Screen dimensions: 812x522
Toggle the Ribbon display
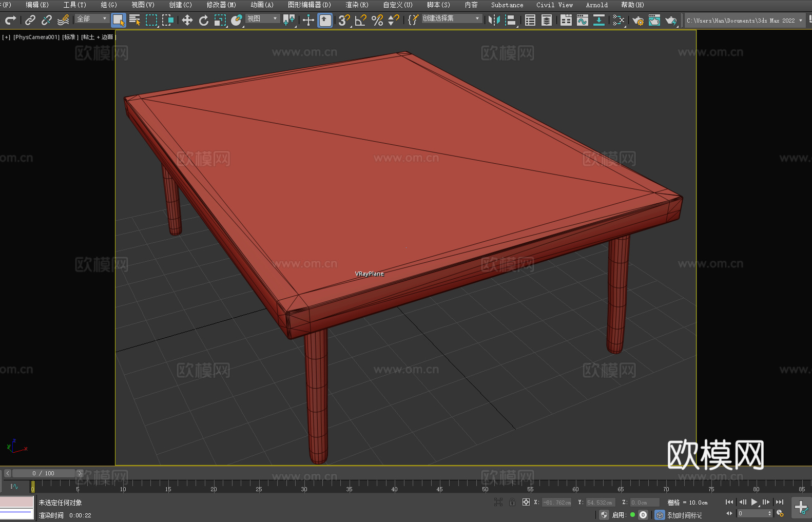click(566, 20)
